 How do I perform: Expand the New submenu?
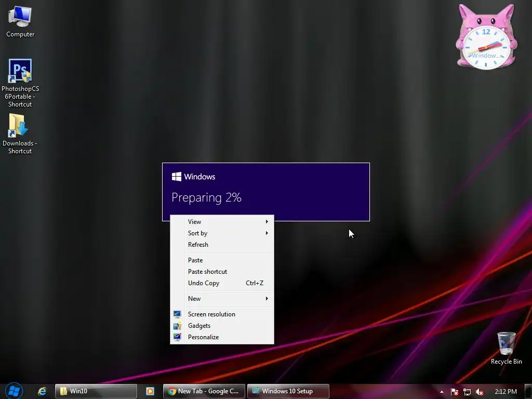[x=222, y=299]
